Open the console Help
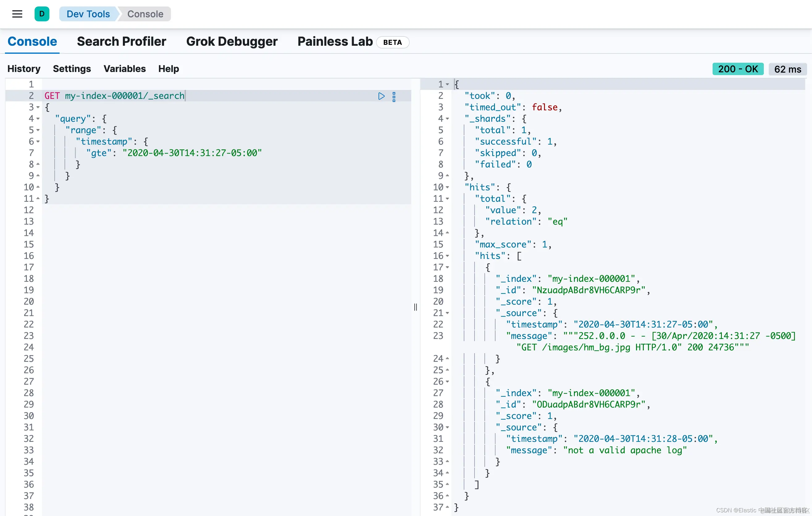812x516 pixels. coord(169,69)
